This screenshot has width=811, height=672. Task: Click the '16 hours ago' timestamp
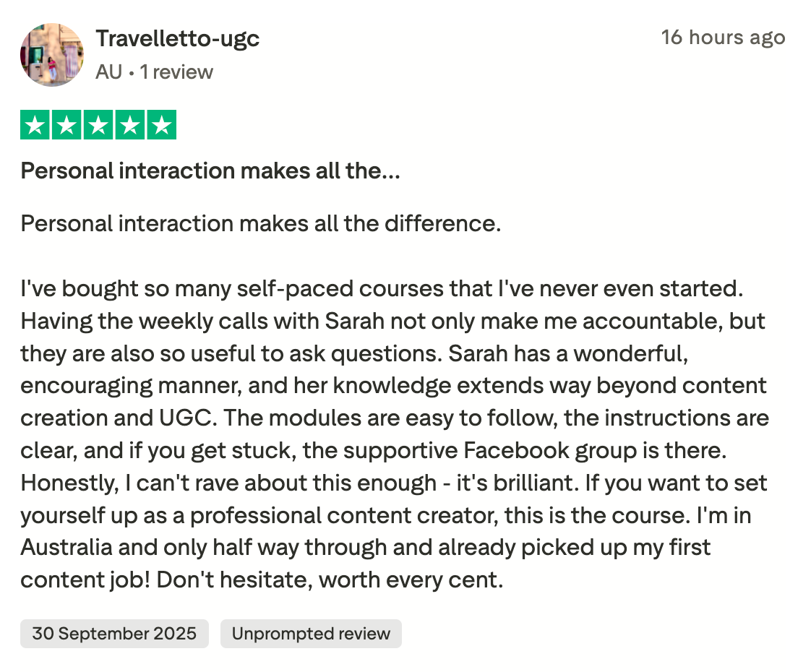pos(723,38)
